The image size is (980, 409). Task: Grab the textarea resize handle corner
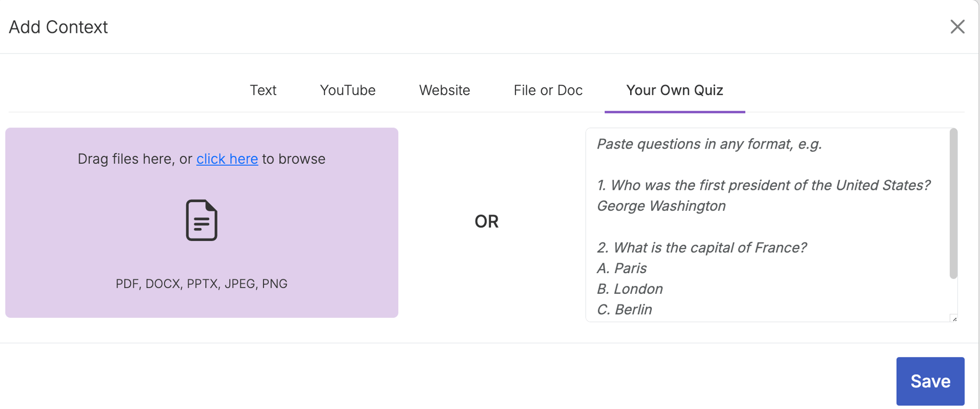tap(954, 318)
